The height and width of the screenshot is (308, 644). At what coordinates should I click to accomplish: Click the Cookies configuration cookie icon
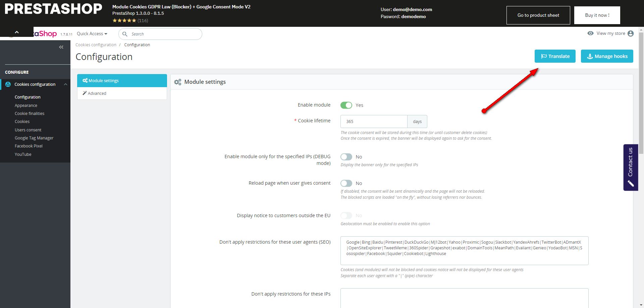(x=8, y=84)
